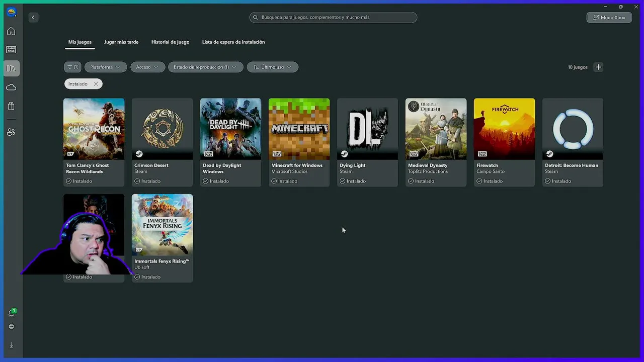This screenshot has width=644, height=362.
Task: Click the Steam badge on Dying Light artwork
Action: click(345, 154)
